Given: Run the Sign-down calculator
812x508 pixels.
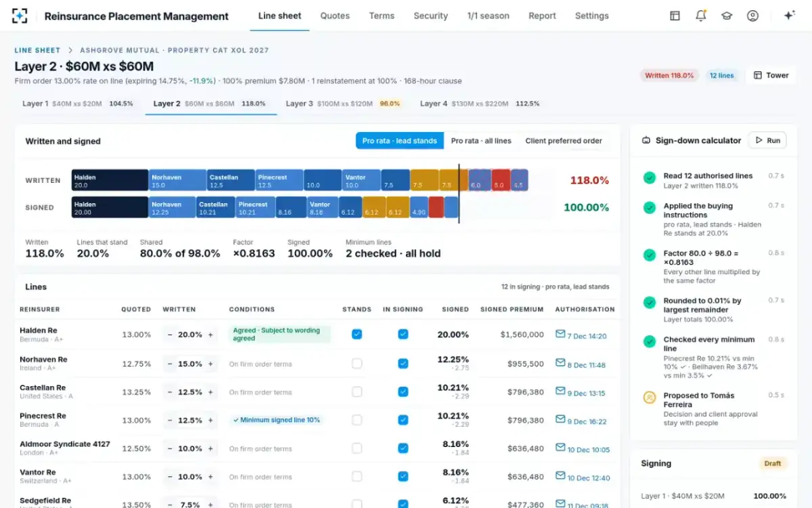Looking at the screenshot, I should (767, 140).
